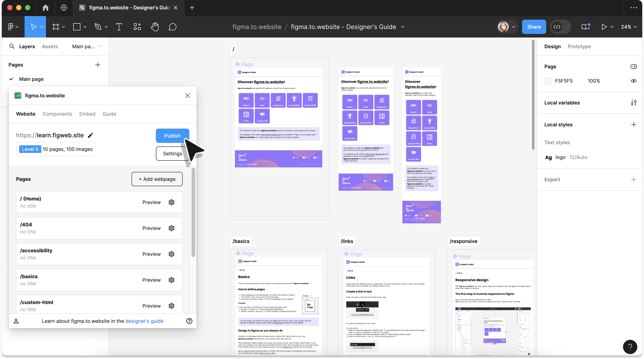Open the globe community icon
Viewport: 644px width, 359px height.
point(64,8)
